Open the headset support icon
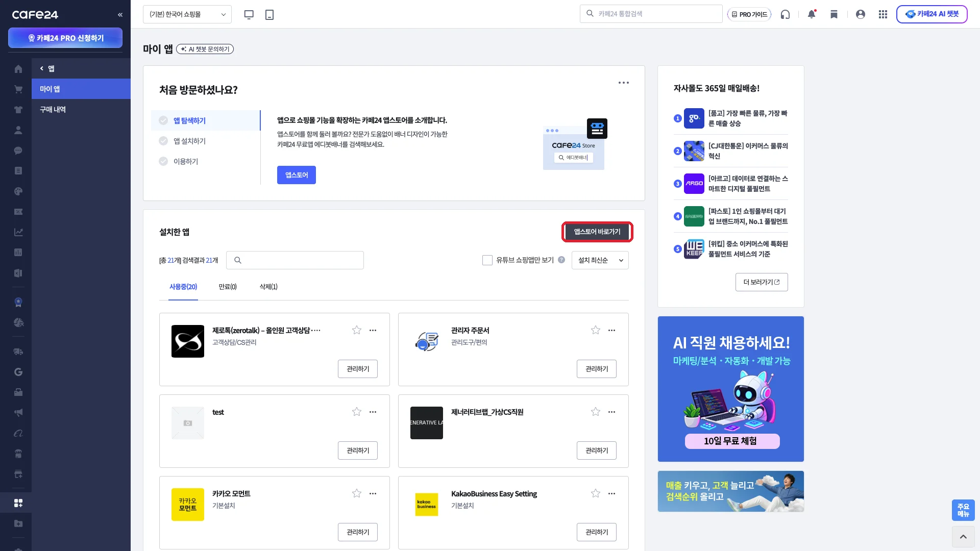Viewport: 980px width, 551px height. point(785,14)
